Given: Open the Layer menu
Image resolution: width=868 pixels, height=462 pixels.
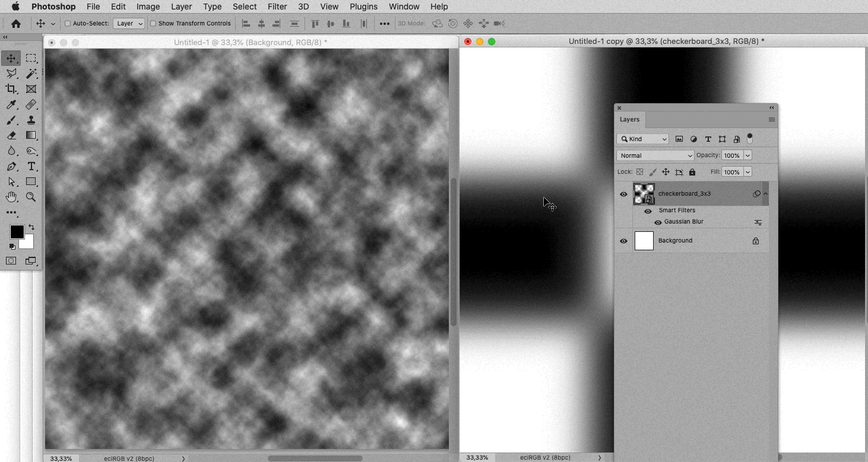Looking at the screenshot, I should click(x=181, y=7).
